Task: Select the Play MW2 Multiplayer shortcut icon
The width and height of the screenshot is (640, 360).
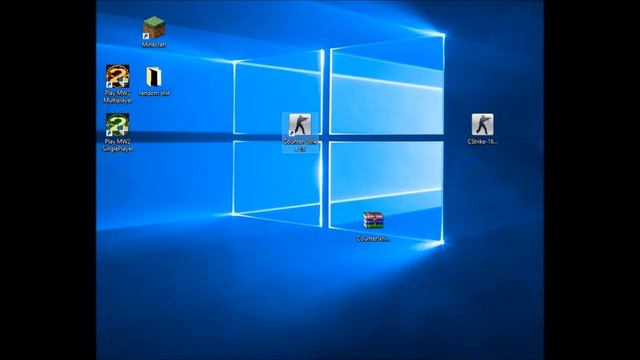Action: (x=118, y=76)
